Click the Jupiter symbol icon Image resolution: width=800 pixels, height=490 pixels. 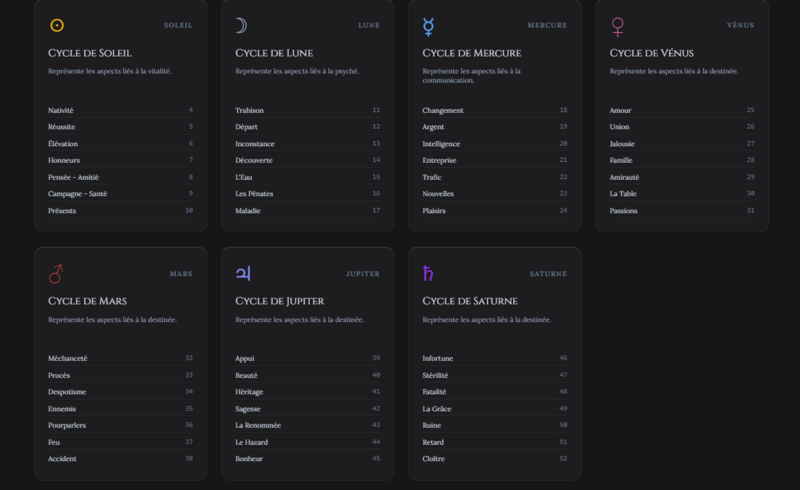(243, 273)
